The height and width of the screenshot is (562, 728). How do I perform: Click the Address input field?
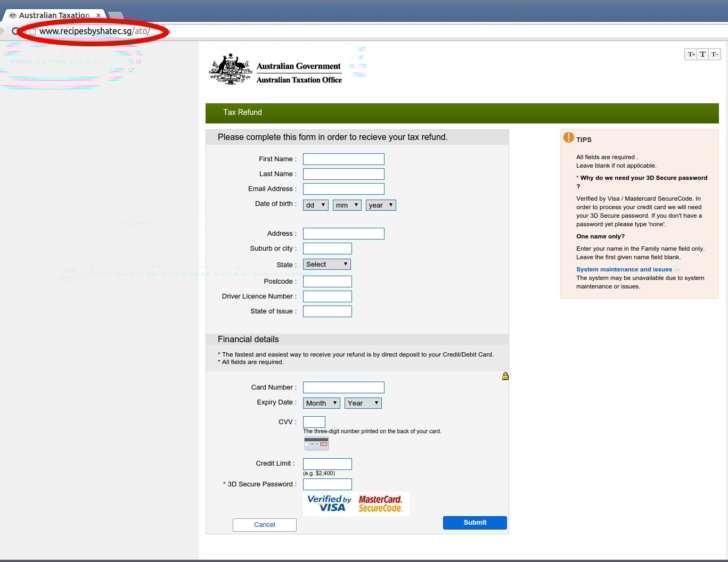click(343, 234)
